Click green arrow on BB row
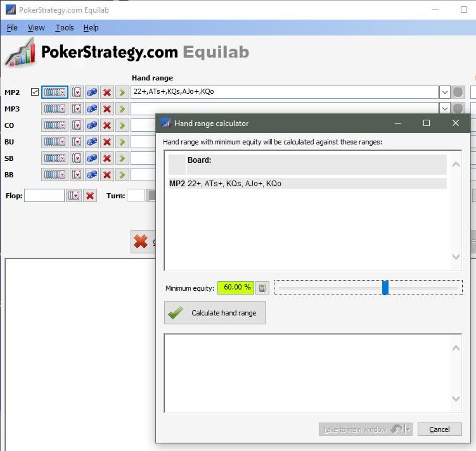This screenshot has height=451, width=476. click(122, 175)
